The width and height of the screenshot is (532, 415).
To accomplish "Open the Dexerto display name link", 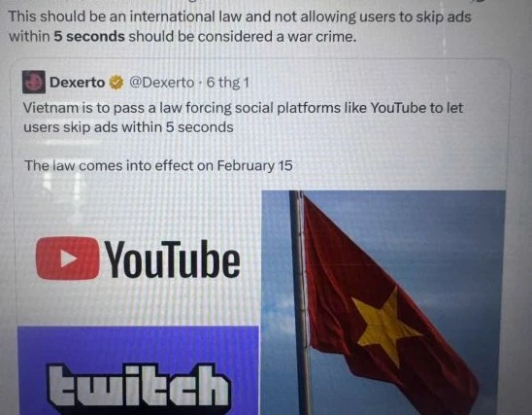I will point(78,83).
